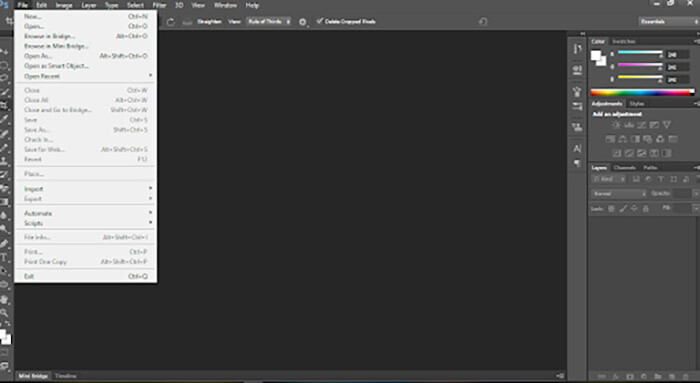
Task: Switch to the Swatches tab
Action: (624, 42)
